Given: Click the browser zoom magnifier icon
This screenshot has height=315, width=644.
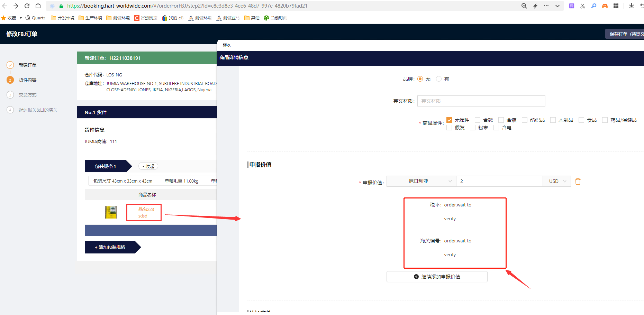Looking at the screenshot, I should pos(524,6).
